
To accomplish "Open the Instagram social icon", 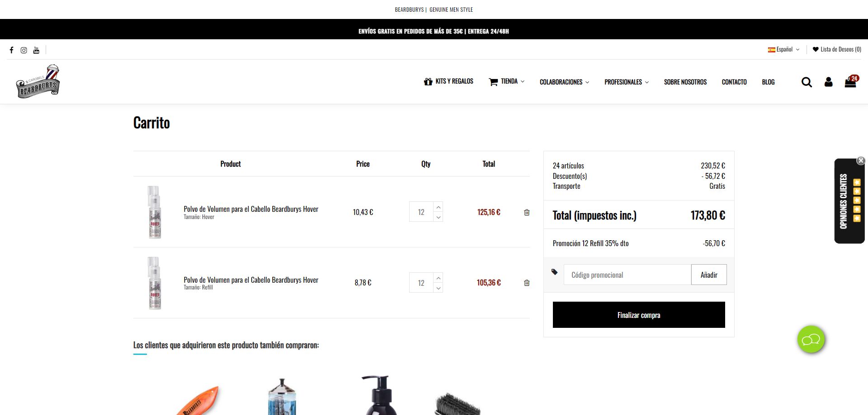I will click(x=24, y=50).
